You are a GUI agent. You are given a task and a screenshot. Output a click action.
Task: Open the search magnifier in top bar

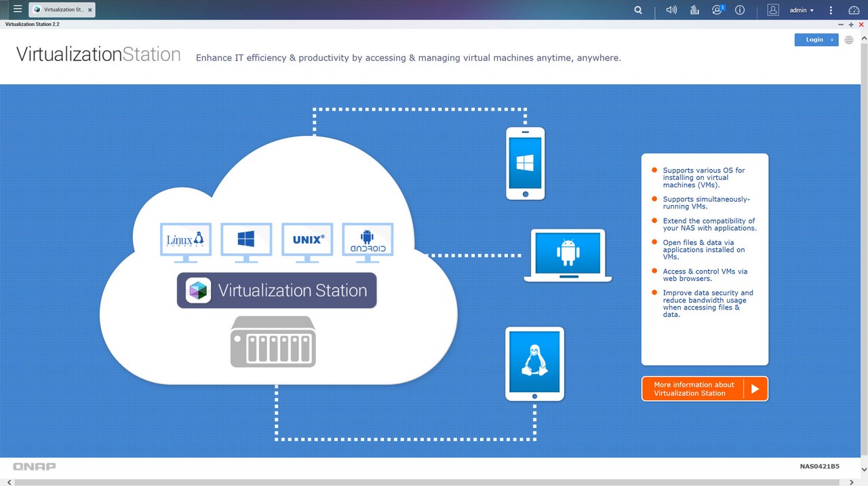pyautogui.click(x=638, y=10)
